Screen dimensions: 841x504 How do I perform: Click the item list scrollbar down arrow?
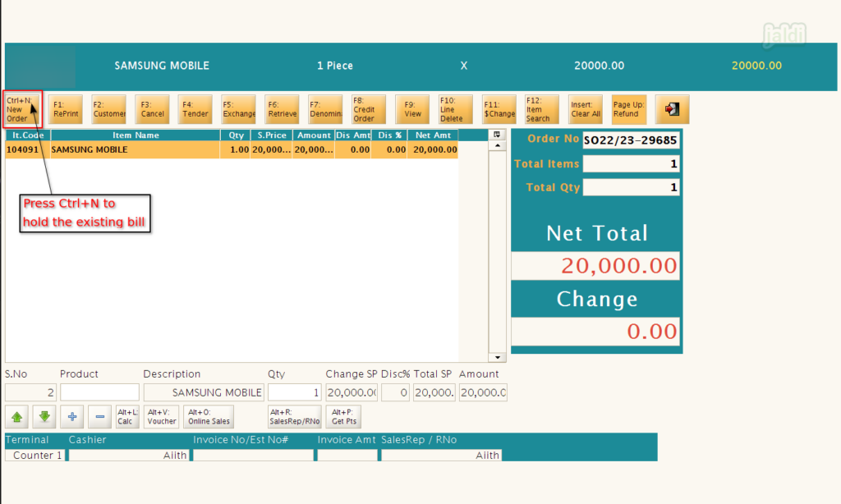pyautogui.click(x=497, y=357)
